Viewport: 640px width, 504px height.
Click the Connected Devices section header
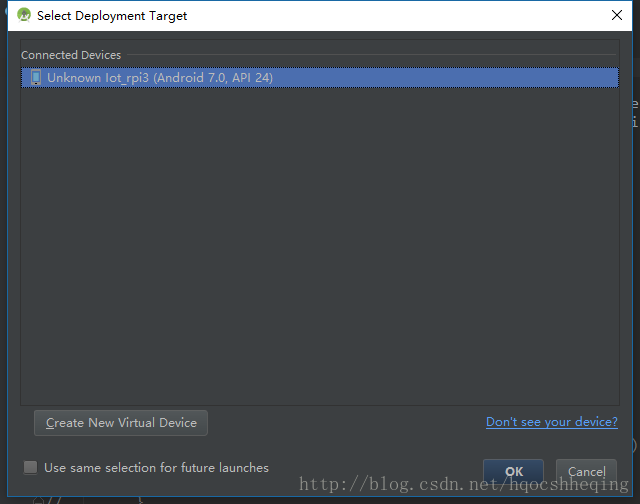[71, 55]
